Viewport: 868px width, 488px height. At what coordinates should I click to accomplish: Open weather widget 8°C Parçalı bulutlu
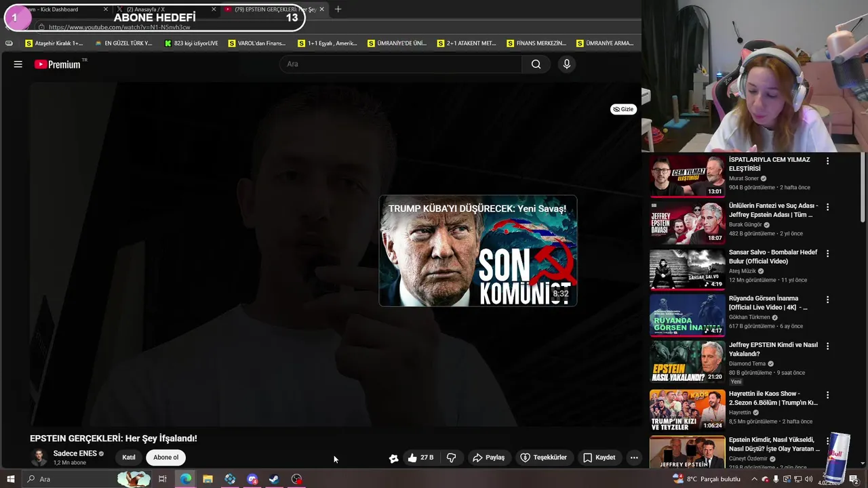pyautogui.click(x=707, y=479)
